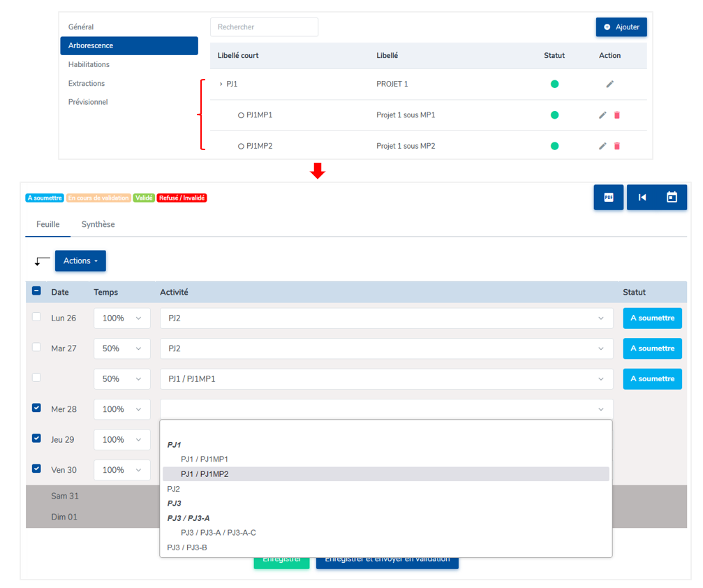The image size is (703, 588).
Task: Click the Rechercher search field
Action: coord(264,27)
